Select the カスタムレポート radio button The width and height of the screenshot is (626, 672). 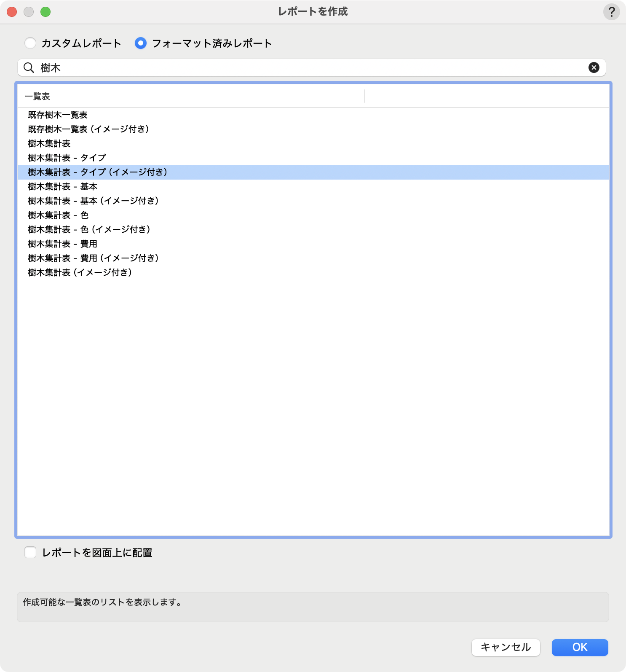click(30, 43)
